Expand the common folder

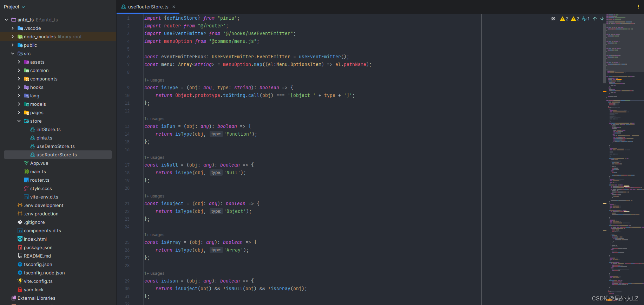pos(19,70)
